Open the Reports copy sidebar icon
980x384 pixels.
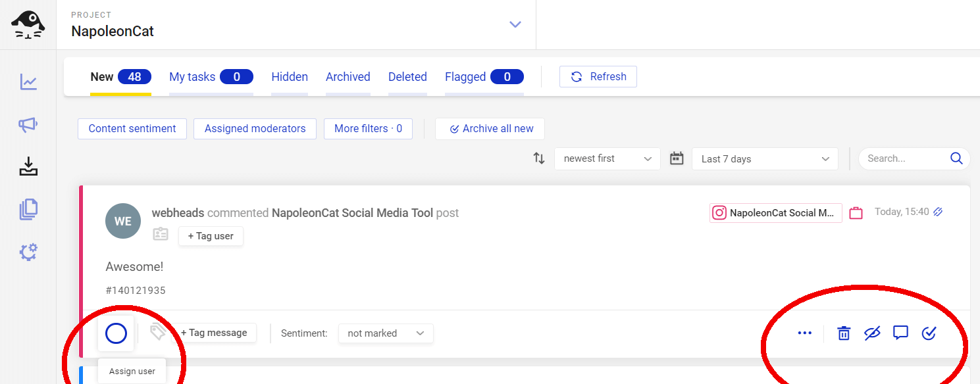click(x=28, y=210)
